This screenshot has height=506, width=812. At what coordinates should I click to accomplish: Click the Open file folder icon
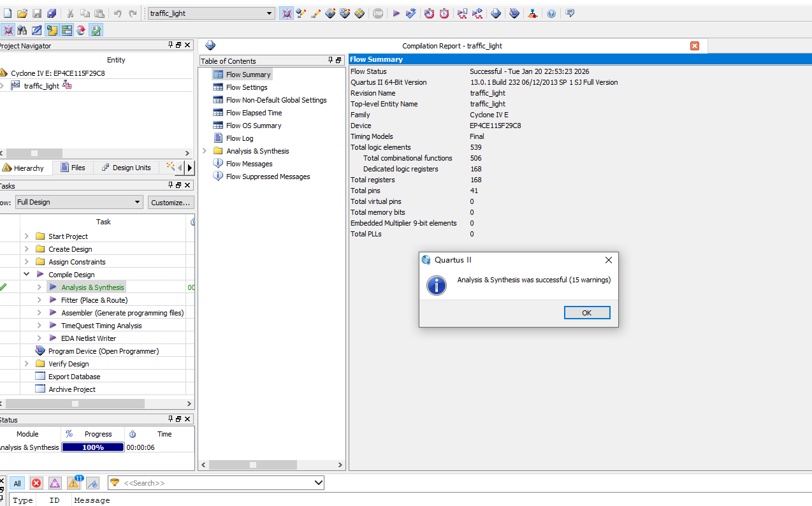point(22,13)
